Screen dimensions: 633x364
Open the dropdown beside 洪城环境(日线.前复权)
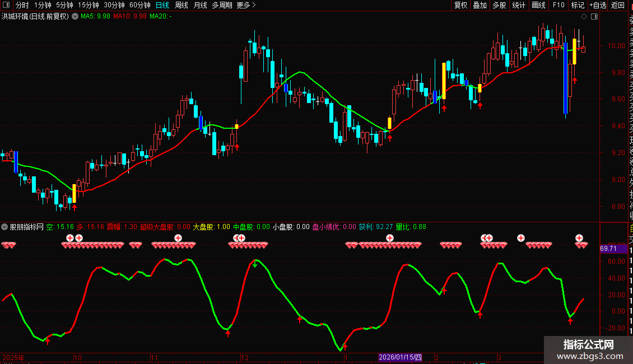point(75,17)
